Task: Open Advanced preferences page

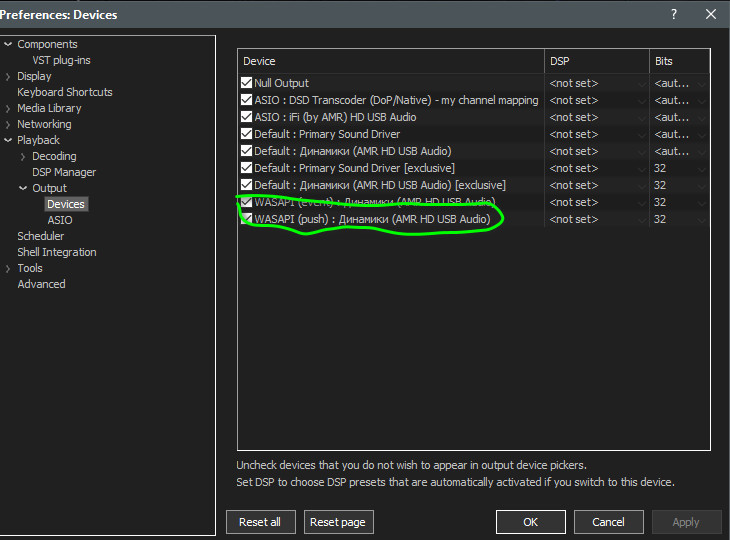Action: point(41,284)
